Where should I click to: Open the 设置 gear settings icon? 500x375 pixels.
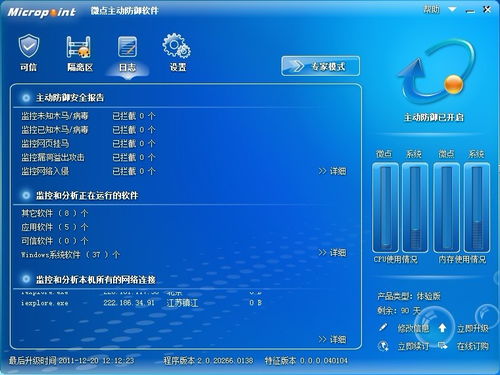point(177,46)
